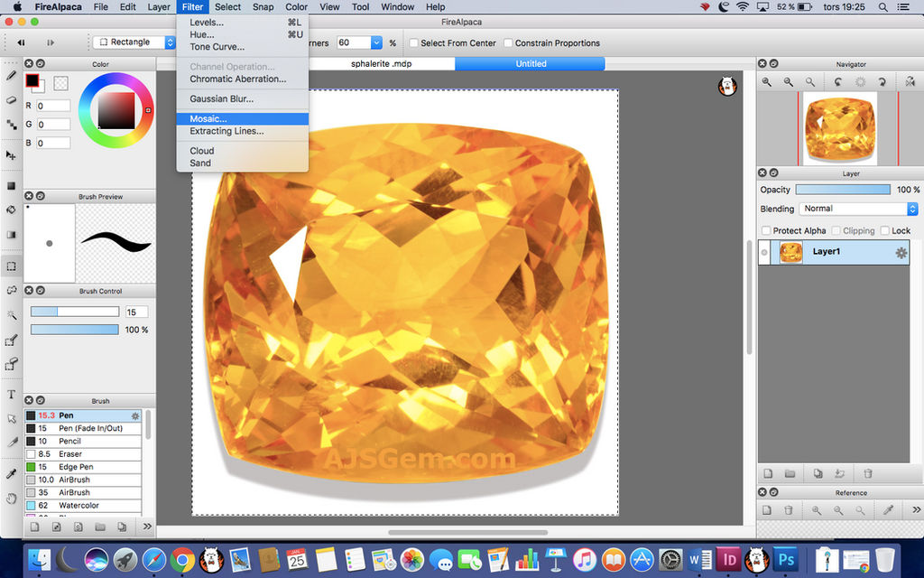Choose Chromatic Aberration filter

[x=242, y=79]
